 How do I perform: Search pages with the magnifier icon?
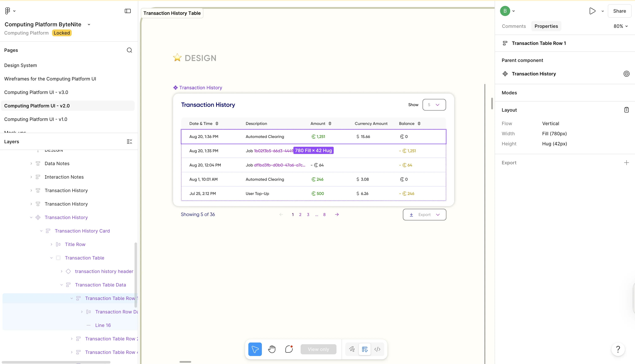point(129,50)
